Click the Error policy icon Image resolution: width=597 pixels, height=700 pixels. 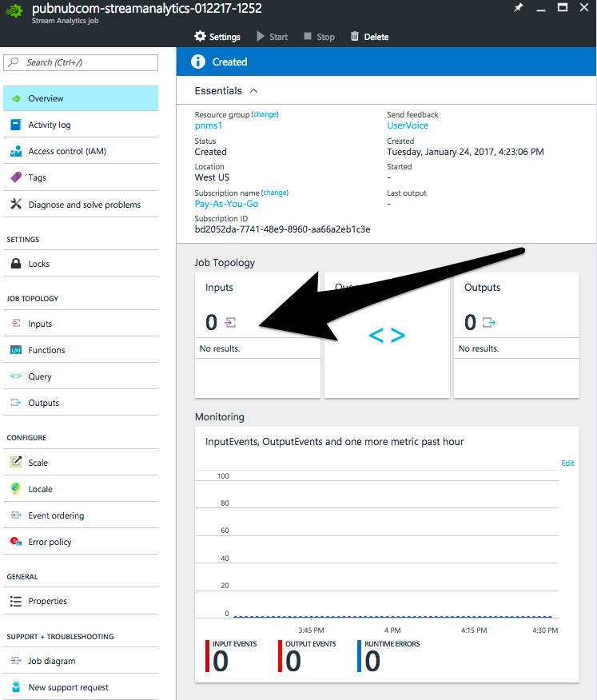pyautogui.click(x=16, y=542)
